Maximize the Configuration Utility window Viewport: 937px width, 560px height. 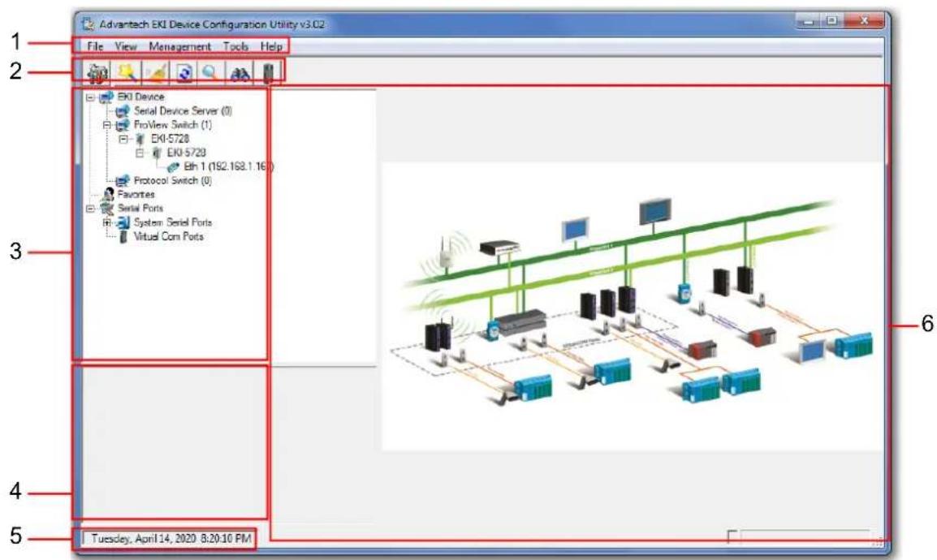coord(830,21)
